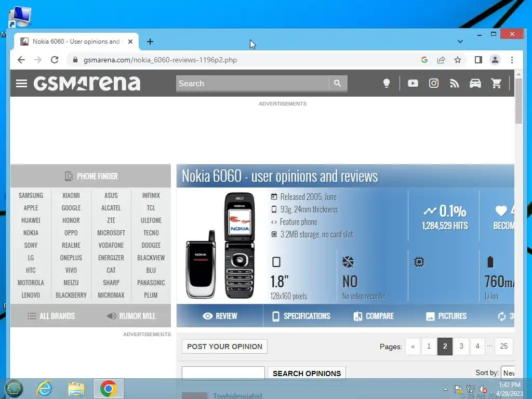Close the Nokia 6060 tab
Screen dimensions: 532x399
(x=130, y=42)
